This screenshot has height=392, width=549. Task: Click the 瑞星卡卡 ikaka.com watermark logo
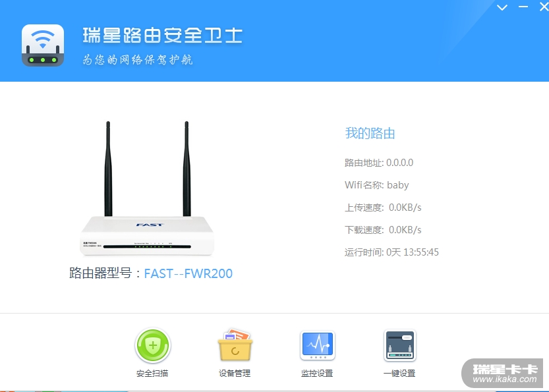point(505,374)
